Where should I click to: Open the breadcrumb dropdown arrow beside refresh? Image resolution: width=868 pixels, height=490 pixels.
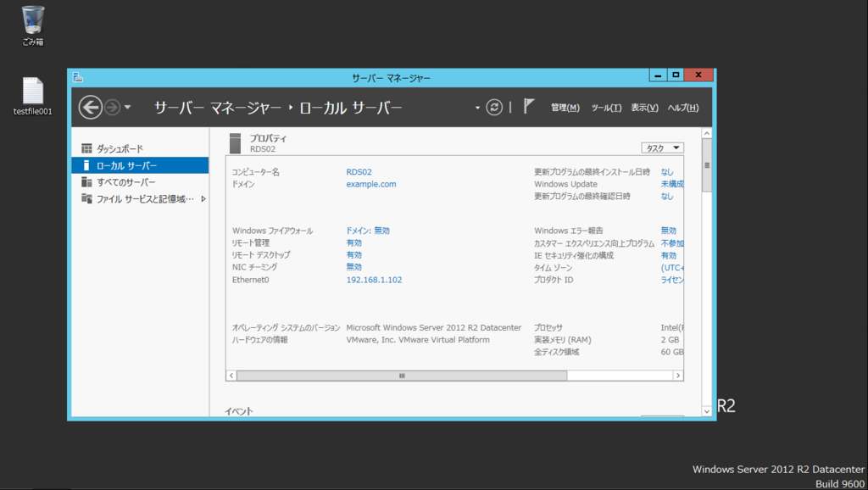point(477,108)
